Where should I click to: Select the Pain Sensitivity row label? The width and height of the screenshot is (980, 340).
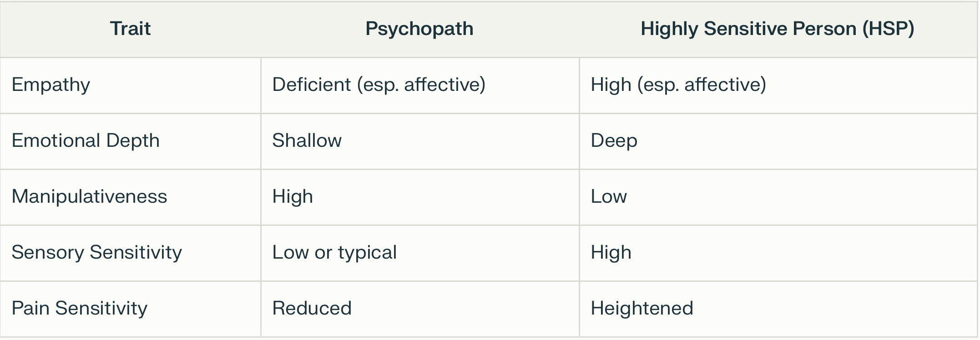pos(80,309)
